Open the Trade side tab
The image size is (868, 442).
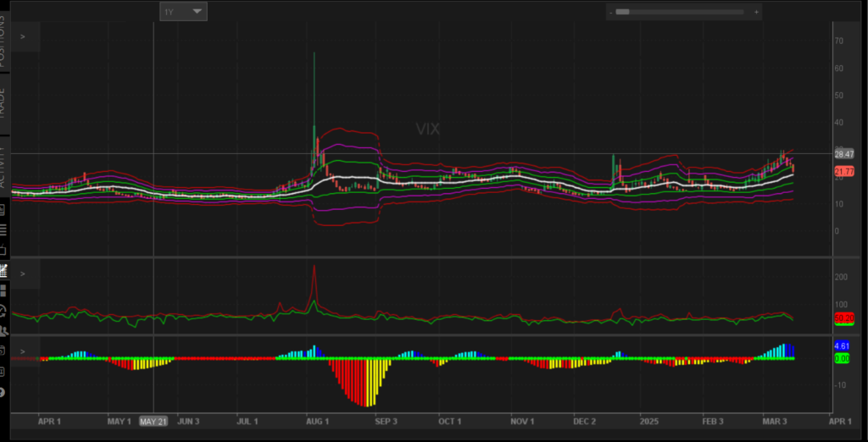coord(3,102)
